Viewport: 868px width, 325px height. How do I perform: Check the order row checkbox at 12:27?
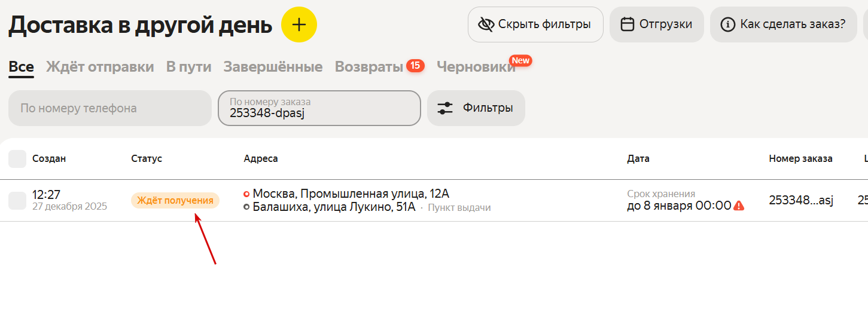coord(17,201)
